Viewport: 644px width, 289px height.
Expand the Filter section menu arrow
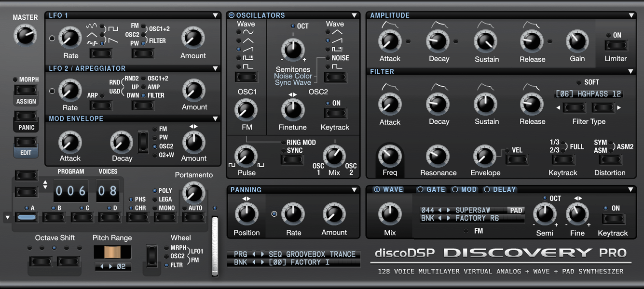(631, 71)
